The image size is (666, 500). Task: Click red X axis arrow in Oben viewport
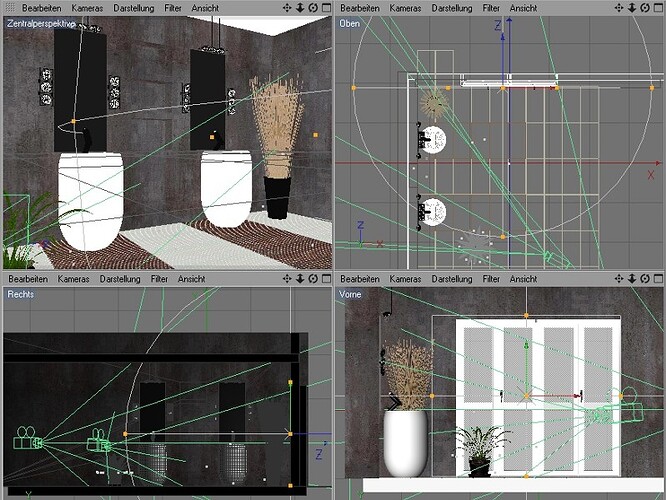pyautogui.click(x=658, y=163)
